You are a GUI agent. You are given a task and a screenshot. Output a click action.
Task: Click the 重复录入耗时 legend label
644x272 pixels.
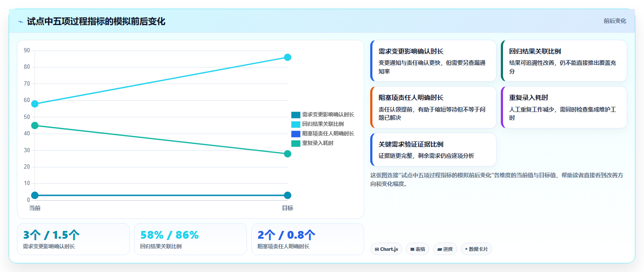coord(318,143)
